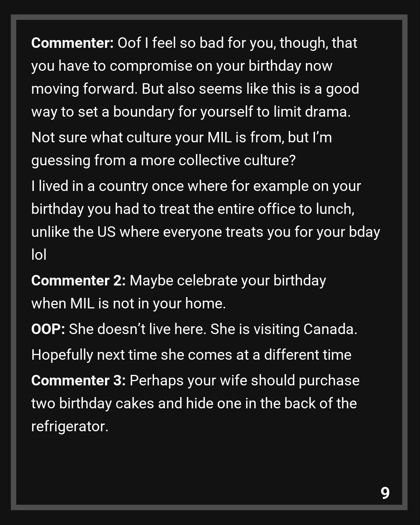Image resolution: width=420 pixels, height=525 pixels.
Task: Click the bold "OOP:" label
Action: point(48,329)
